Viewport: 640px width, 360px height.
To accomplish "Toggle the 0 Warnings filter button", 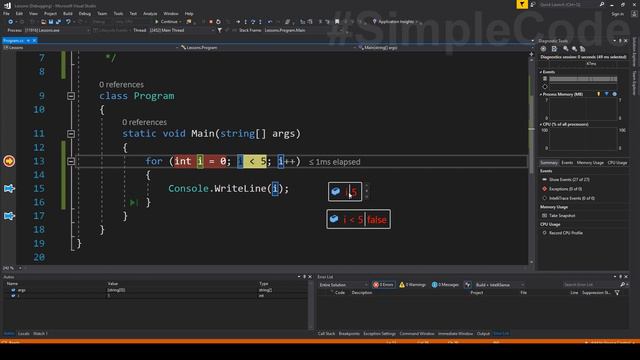I will pyautogui.click(x=412, y=285).
